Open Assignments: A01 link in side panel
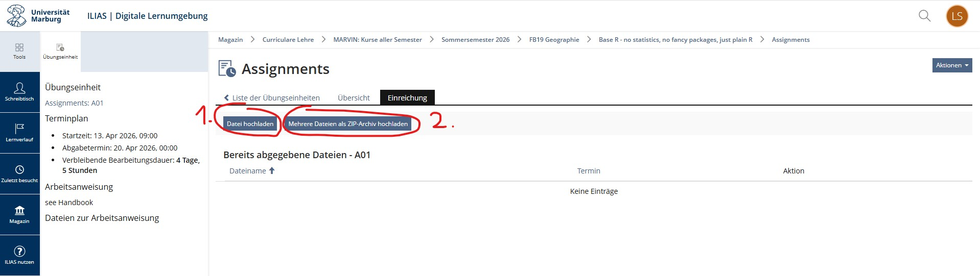Image resolution: width=980 pixels, height=276 pixels. point(74,103)
